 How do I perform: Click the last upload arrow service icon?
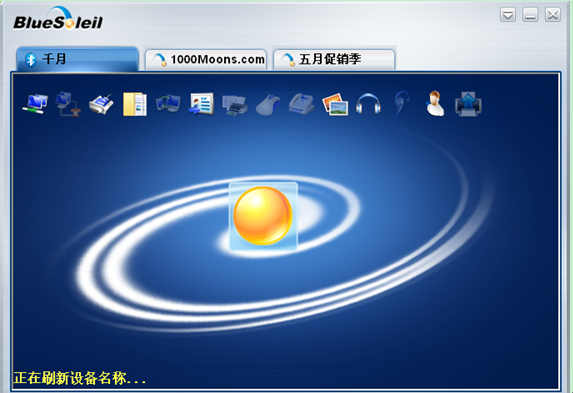pos(468,104)
